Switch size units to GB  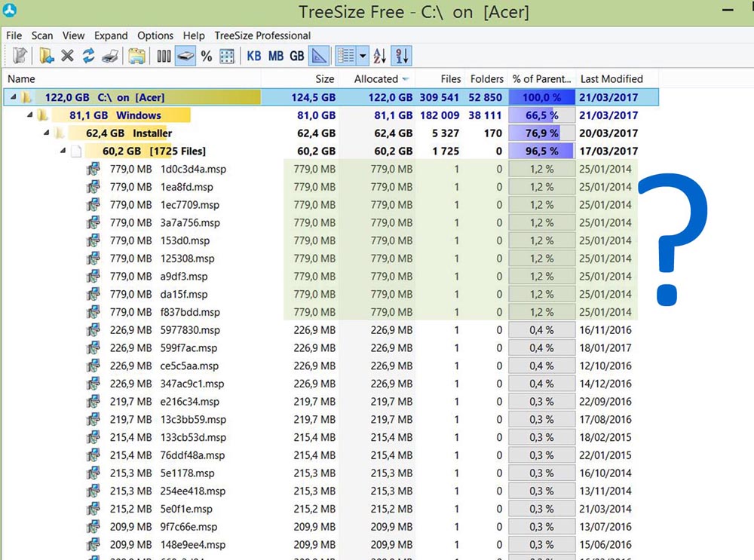[x=296, y=57]
